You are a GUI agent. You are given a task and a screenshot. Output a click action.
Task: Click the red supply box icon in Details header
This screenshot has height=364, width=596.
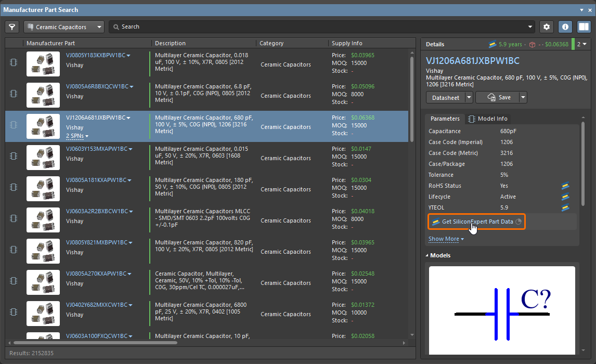click(x=532, y=45)
